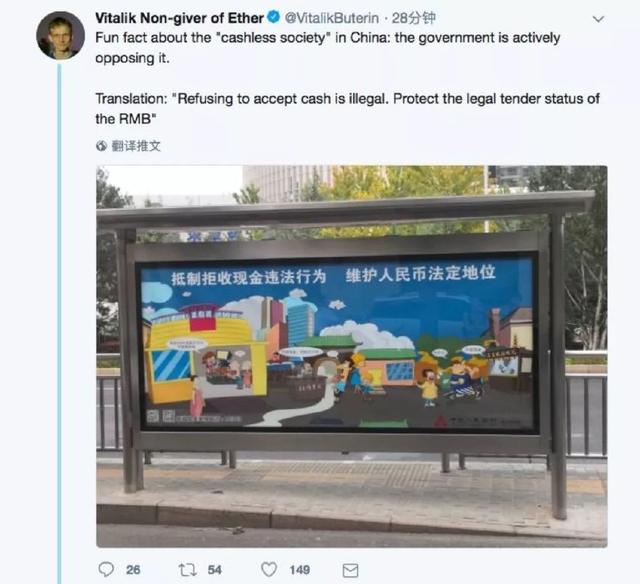Screen dimensions: 640x584
Task: Click the blue verified badge
Action: click(273, 17)
